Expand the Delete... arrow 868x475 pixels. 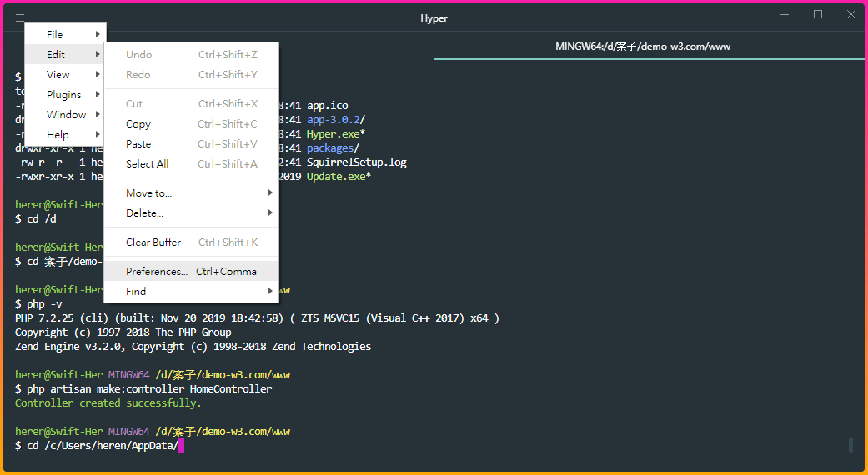click(270, 212)
